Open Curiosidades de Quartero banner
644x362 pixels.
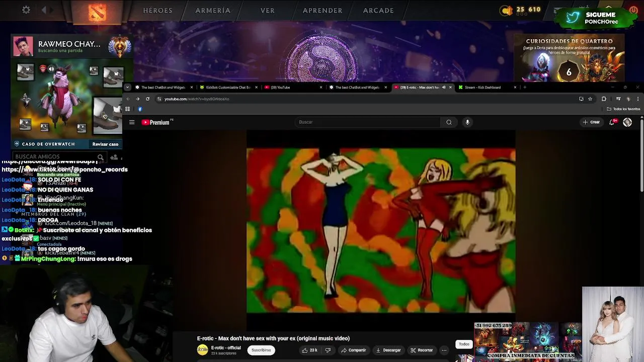pyautogui.click(x=569, y=57)
